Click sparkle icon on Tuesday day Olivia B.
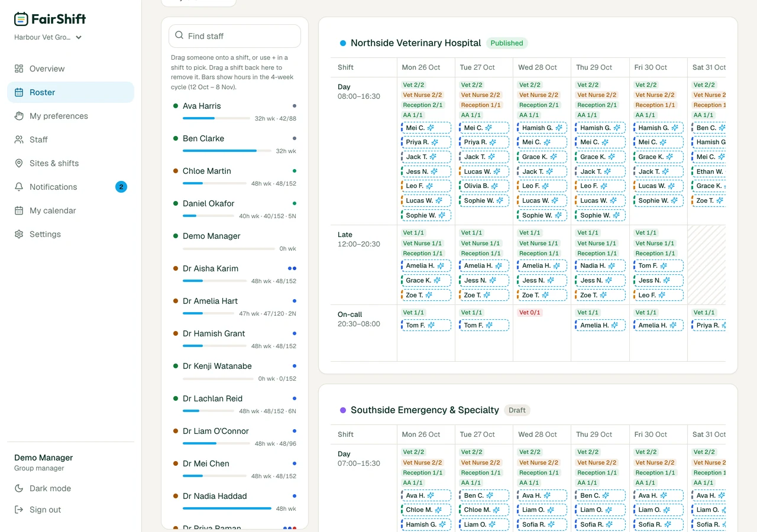The width and height of the screenshot is (757, 532). (x=494, y=186)
